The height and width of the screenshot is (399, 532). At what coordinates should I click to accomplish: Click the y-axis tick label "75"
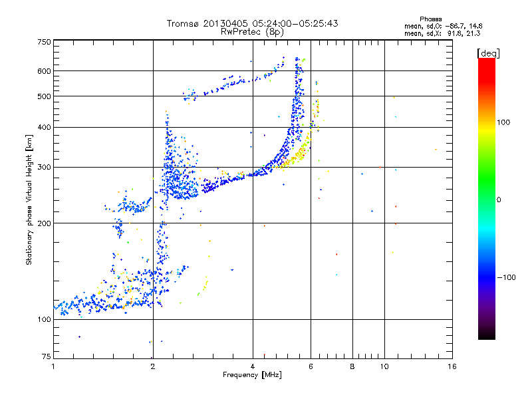coord(47,356)
